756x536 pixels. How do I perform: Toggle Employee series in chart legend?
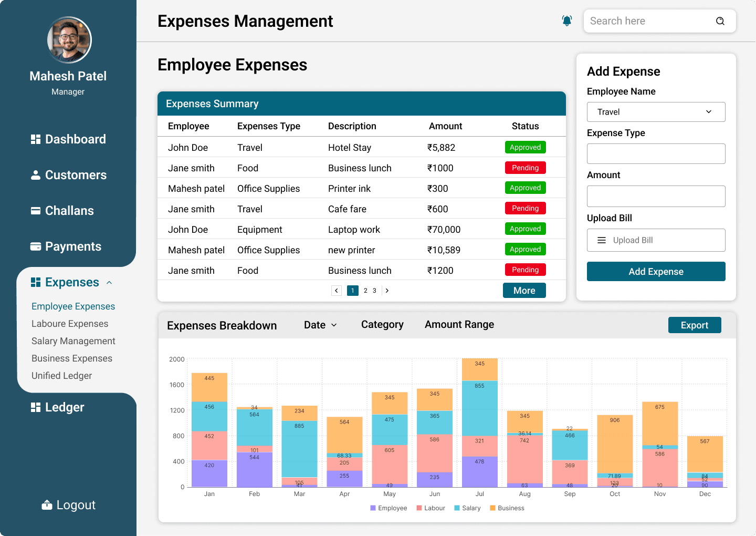pos(388,508)
